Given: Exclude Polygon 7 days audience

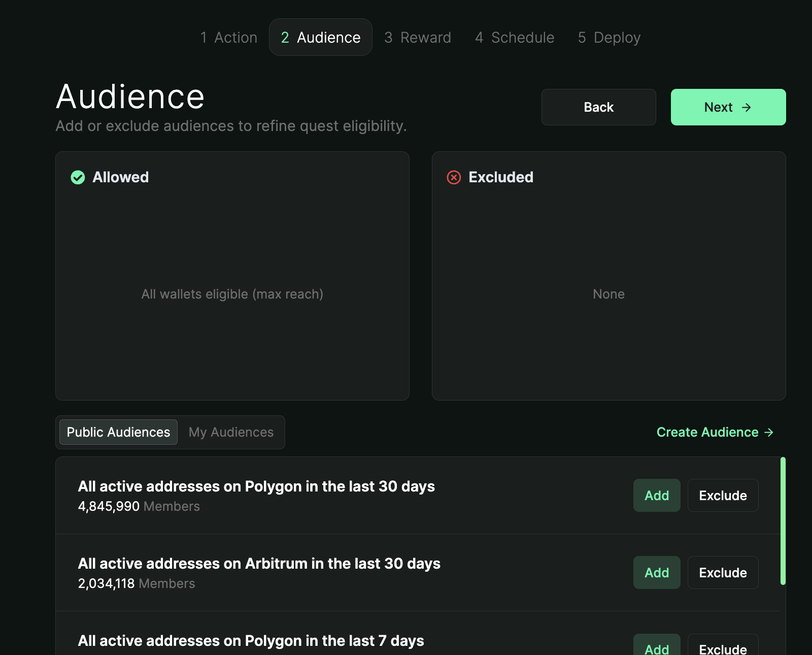Looking at the screenshot, I should pyautogui.click(x=723, y=646).
